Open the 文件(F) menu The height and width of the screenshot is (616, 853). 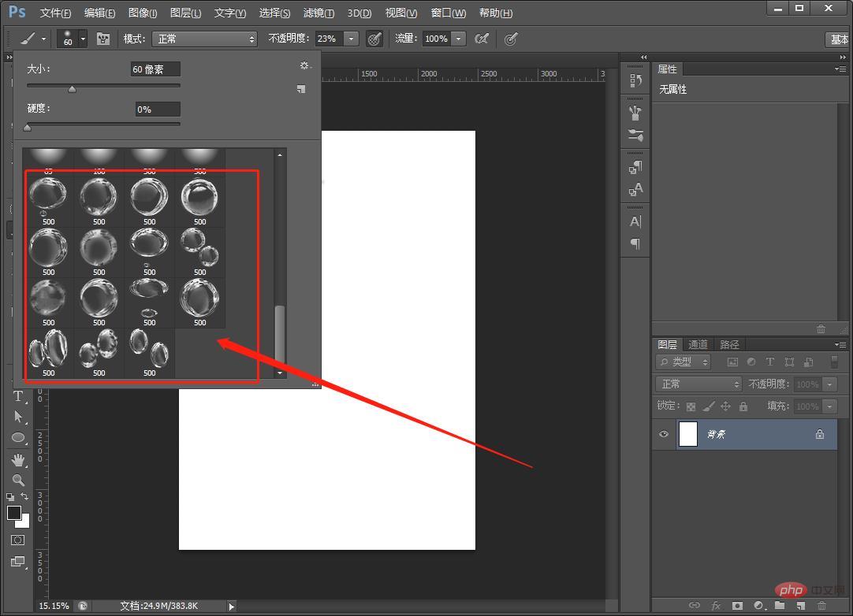tap(55, 13)
